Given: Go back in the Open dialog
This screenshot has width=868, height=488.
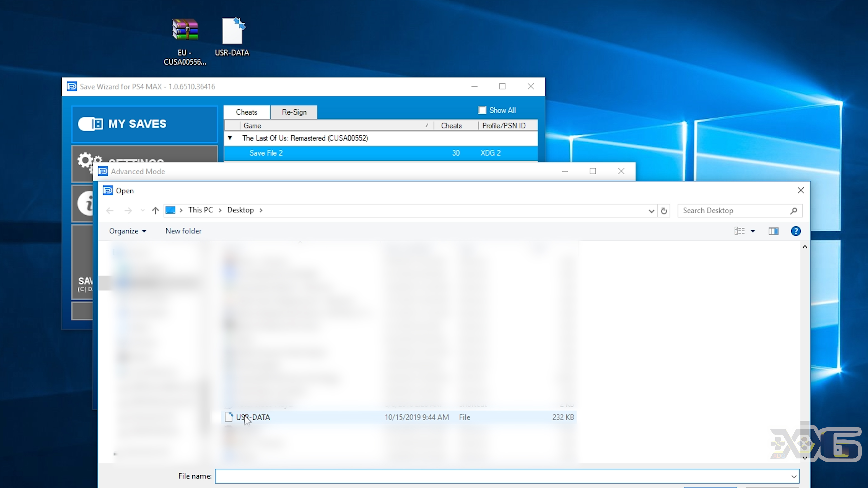Looking at the screenshot, I should pyautogui.click(x=110, y=211).
